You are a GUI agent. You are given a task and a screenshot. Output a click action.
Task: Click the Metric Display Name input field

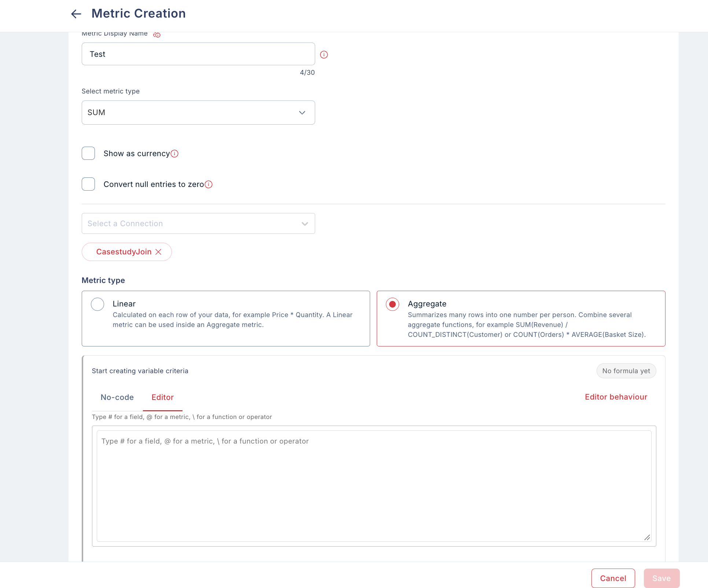tap(198, 54)
